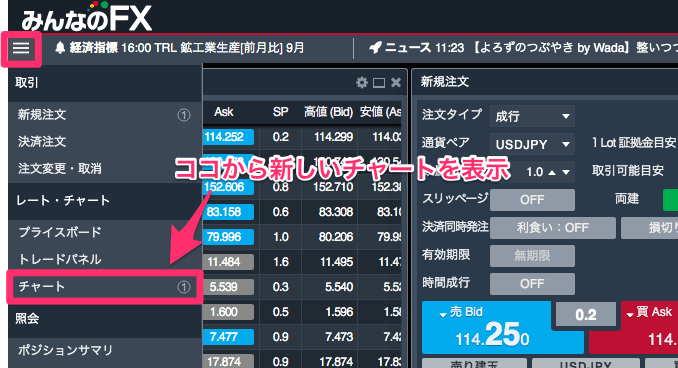
Task: Open トレードパネル menu item
Action: (105, 259)
